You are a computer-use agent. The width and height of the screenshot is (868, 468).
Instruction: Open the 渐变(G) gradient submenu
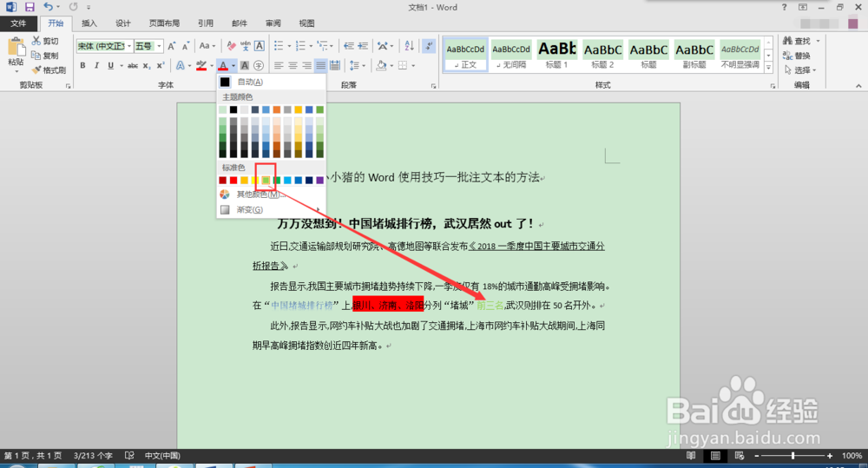point(271,210)
